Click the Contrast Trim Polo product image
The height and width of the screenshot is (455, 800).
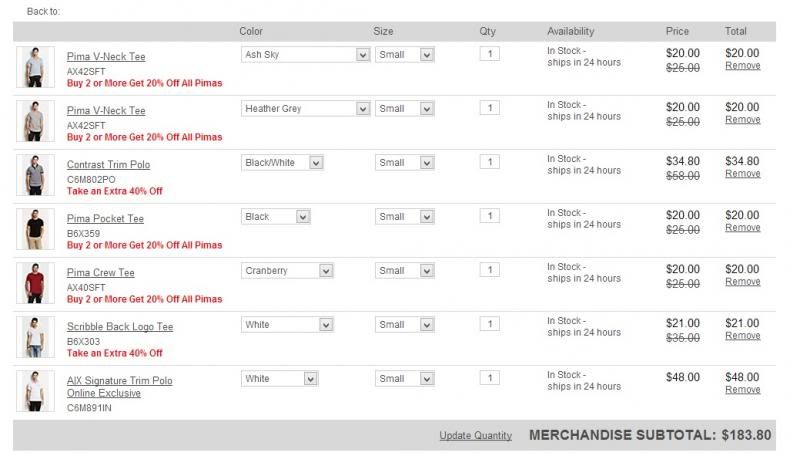click(x=35, y=174)
